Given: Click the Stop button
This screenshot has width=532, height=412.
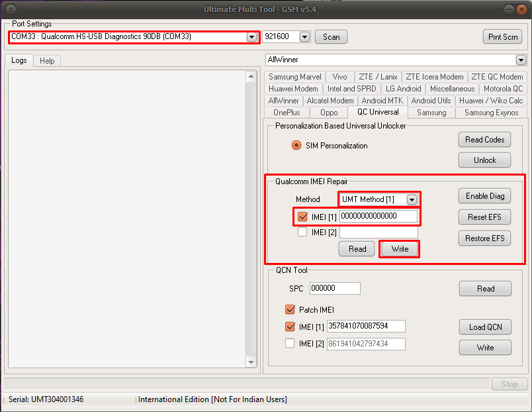Looking at the screenshot, I should pos(510,384).
